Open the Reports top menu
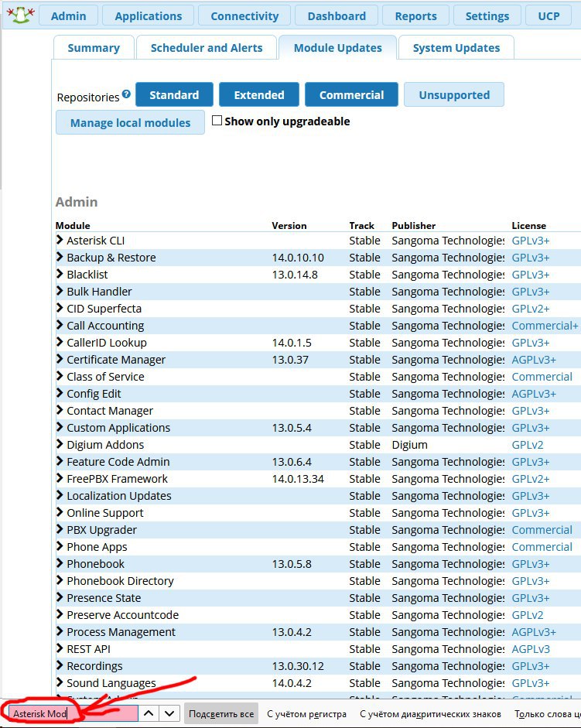Viewport: 581px width, 728px height. point(415,15)
